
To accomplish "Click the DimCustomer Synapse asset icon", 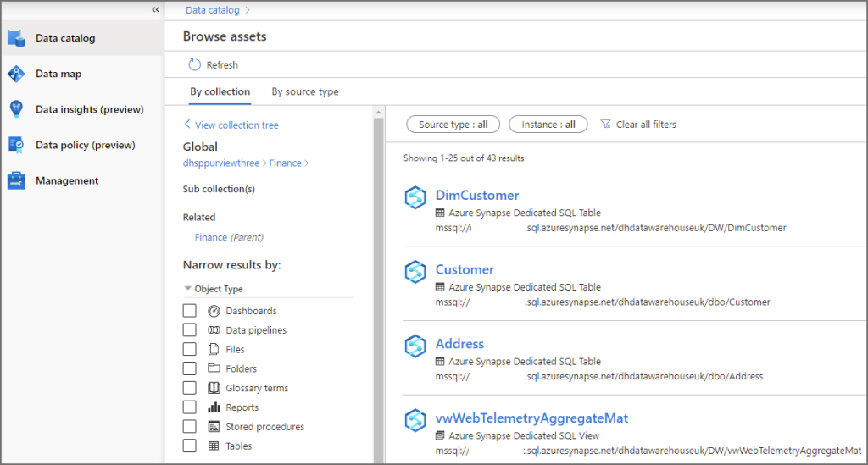I will (415, 197).
